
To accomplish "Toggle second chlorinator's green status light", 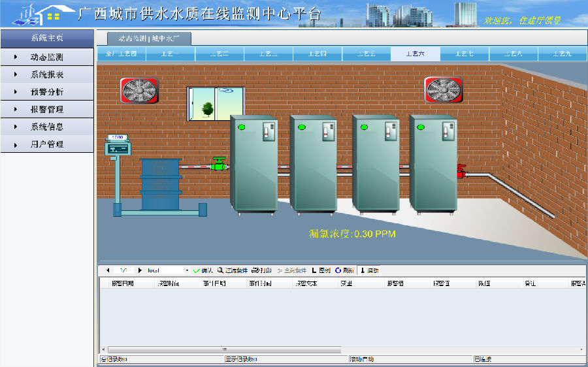I will tap(301, 127).
